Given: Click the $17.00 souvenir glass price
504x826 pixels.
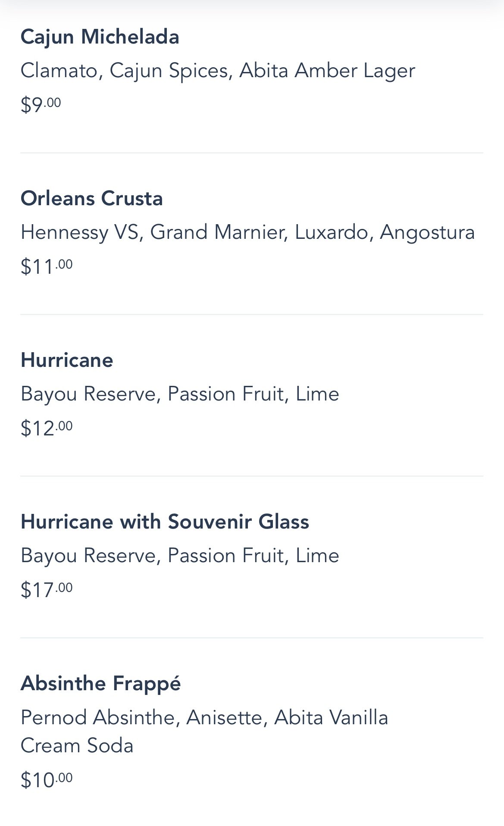Looking at the screenshot, I should point(46,589).
